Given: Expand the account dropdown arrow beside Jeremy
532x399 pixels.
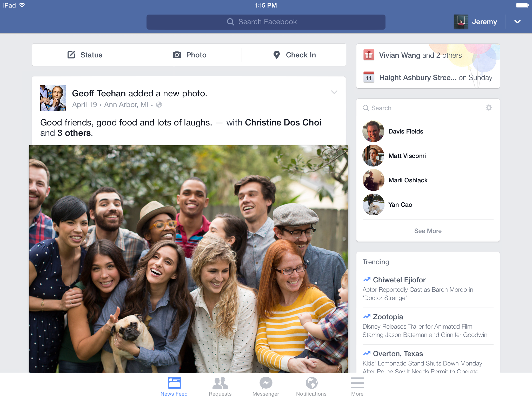Looking at the screenshot, I should 517,22.
